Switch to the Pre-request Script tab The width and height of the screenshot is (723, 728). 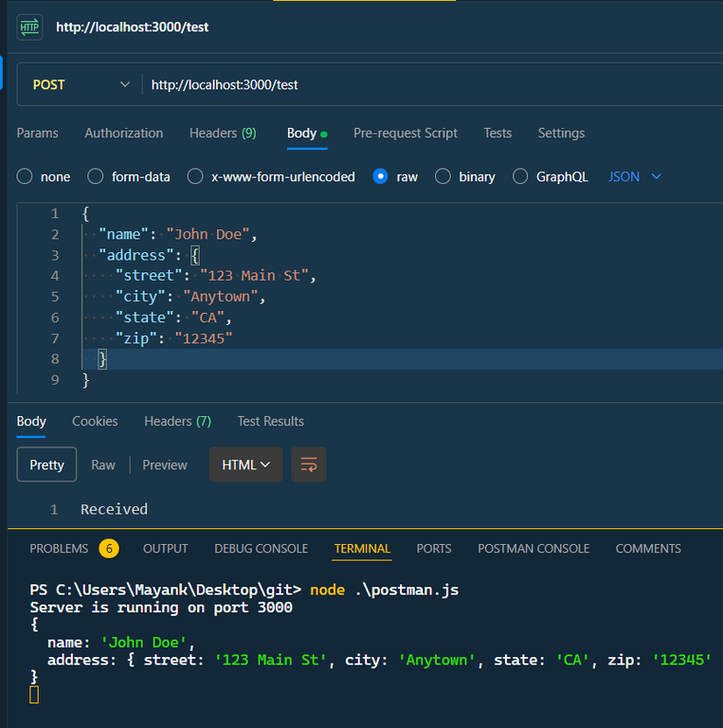click(405, 133)
